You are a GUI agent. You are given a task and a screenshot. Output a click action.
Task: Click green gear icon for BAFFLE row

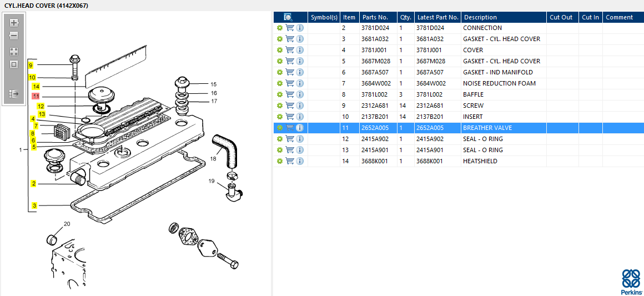[280, 94]
